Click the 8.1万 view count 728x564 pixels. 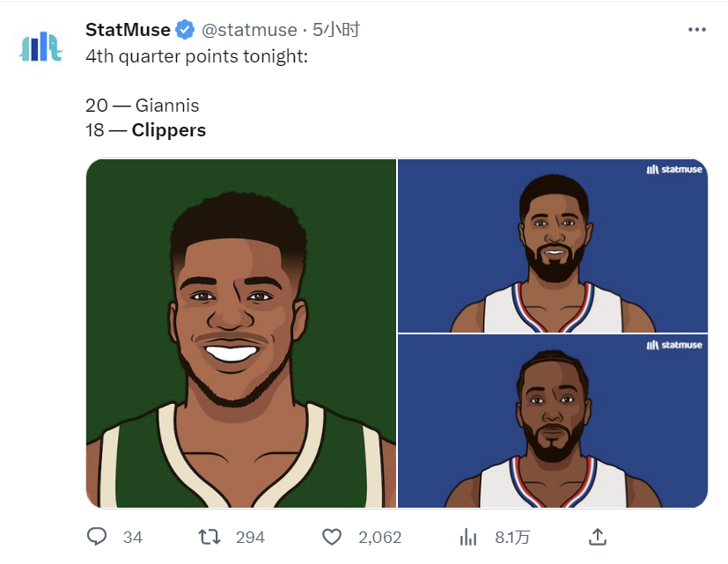pyautogui.click(x=512, y=537)
